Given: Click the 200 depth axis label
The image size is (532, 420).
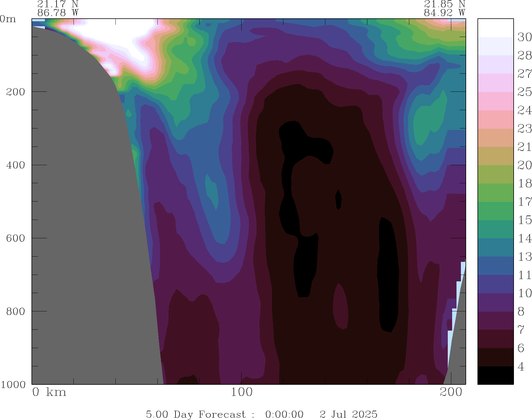Looking at the screenshot, I should click(15, 92).
